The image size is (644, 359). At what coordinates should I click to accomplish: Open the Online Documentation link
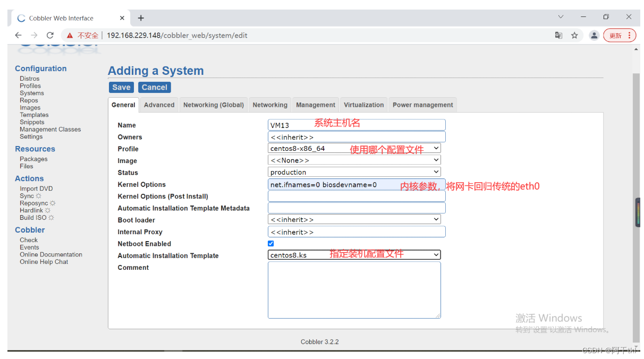(x=51, y=255)
